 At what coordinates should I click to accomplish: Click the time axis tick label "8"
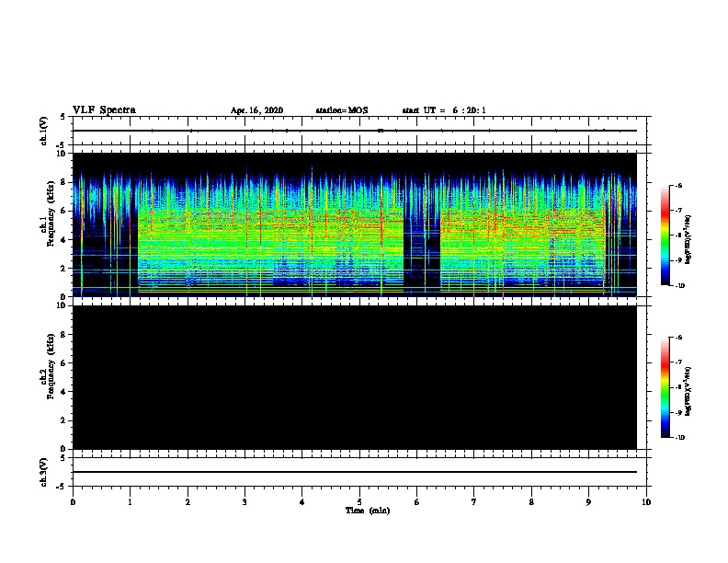[x=531, y=502]
